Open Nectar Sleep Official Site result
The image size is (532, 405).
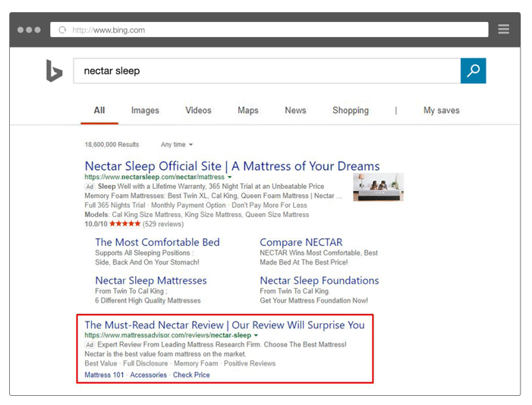pyautogui.click(x=232, y=166)
